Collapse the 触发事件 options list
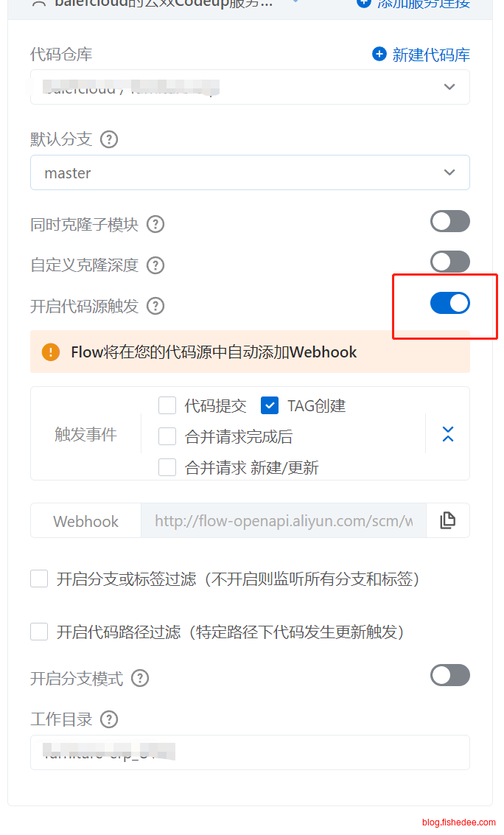 click(448, 434)
